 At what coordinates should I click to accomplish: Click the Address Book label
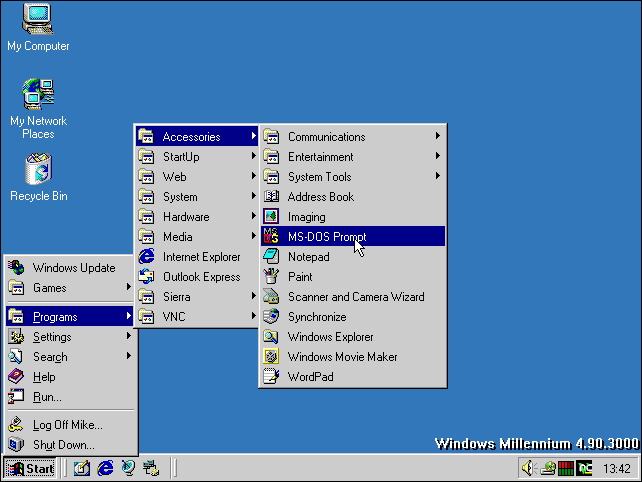(x=321, y=197)
